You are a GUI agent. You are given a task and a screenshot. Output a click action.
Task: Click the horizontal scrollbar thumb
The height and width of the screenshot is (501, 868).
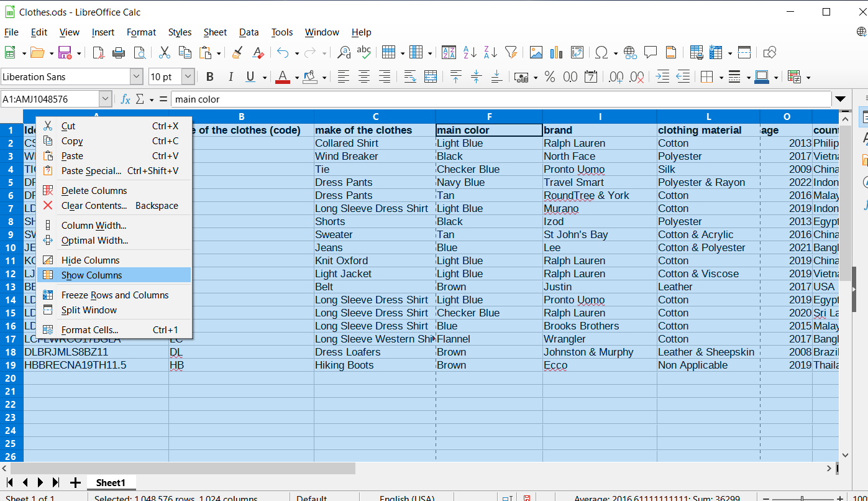point(183,468)
